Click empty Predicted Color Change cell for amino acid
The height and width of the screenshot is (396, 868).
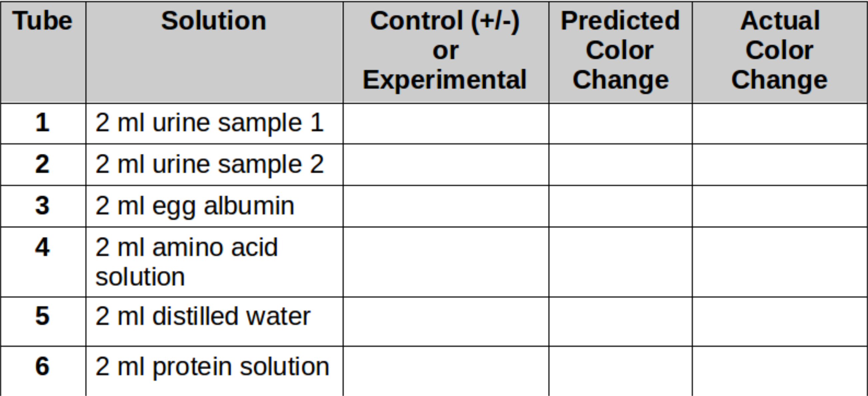620,262
